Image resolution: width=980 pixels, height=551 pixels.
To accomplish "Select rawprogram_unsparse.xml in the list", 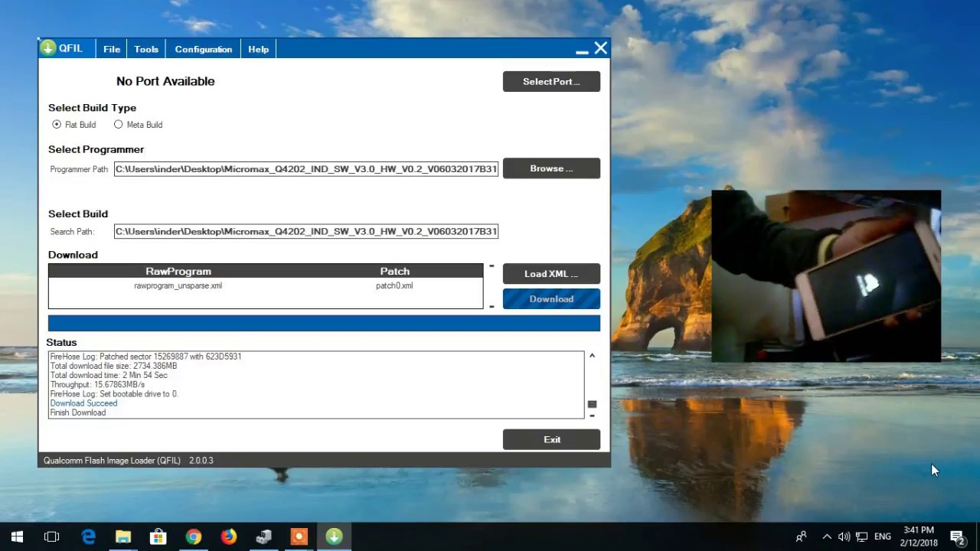I will pos(178,285).
